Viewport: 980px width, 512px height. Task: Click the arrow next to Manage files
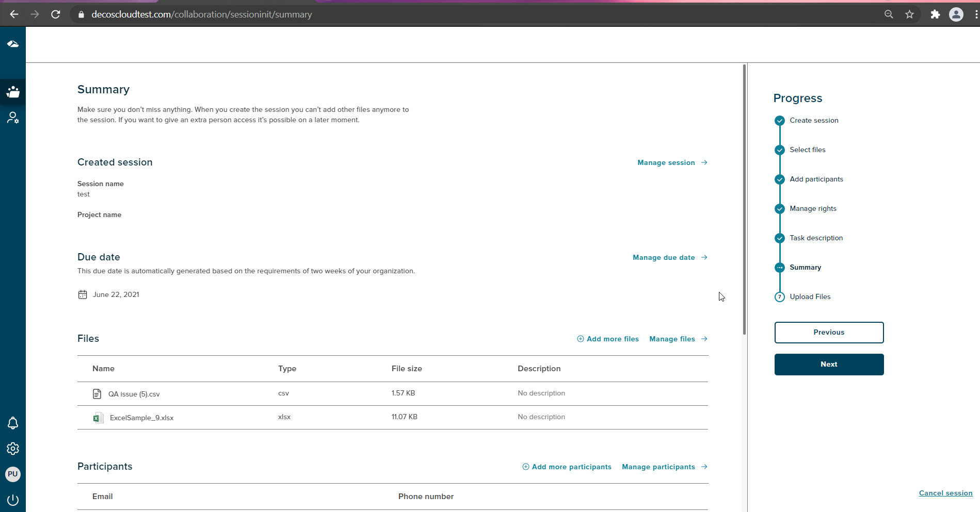click(704, 339)
